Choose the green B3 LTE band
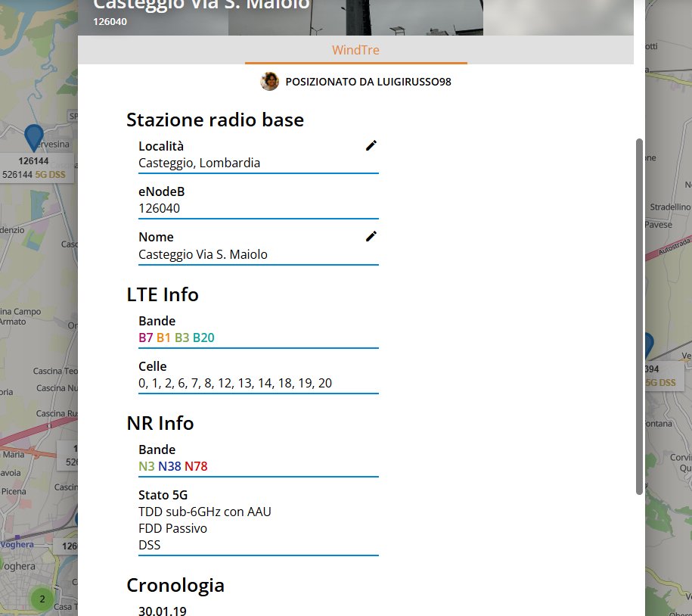Viewport: 692px width, 616px height. tap(182, 338)
